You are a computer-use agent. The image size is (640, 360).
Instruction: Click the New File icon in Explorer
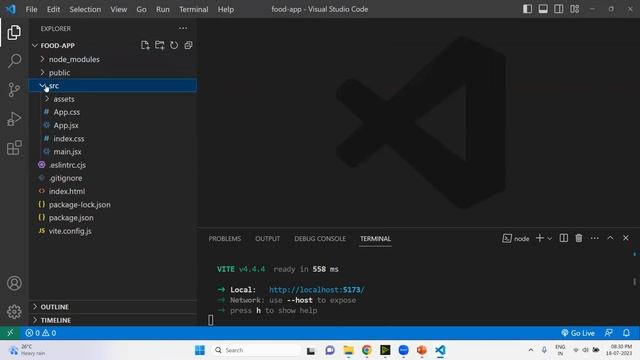point(145,45)
